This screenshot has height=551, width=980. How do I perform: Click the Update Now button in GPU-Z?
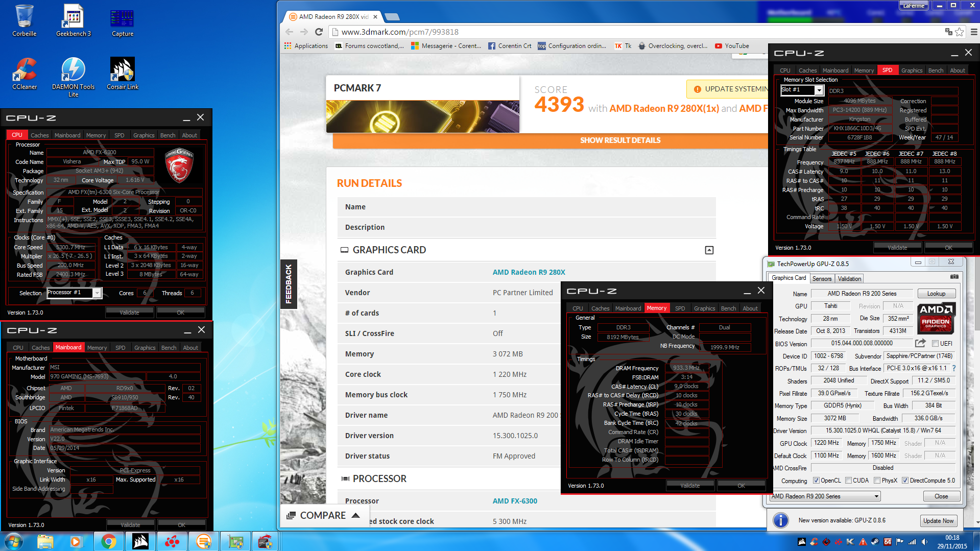938,520
